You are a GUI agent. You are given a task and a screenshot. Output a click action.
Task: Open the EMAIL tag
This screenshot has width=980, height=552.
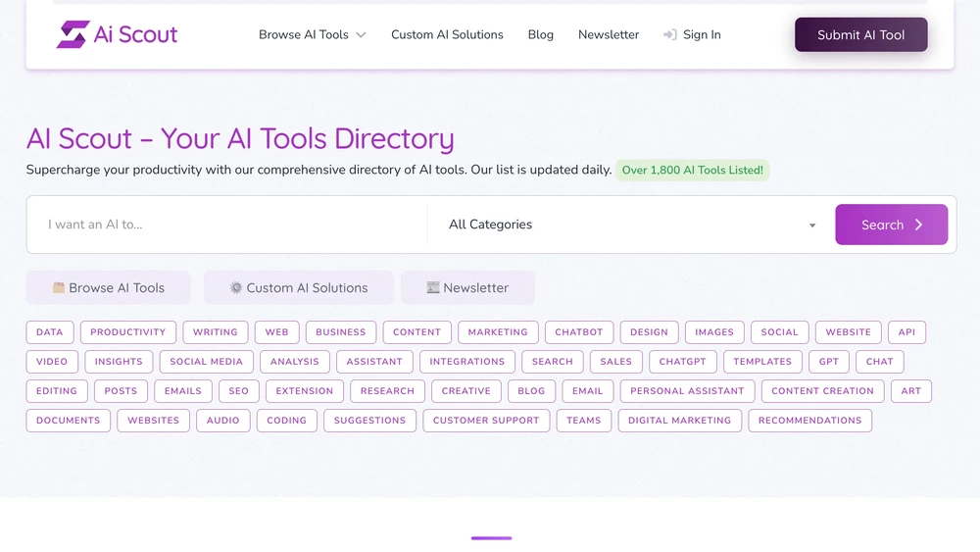[x=587, y=390]
